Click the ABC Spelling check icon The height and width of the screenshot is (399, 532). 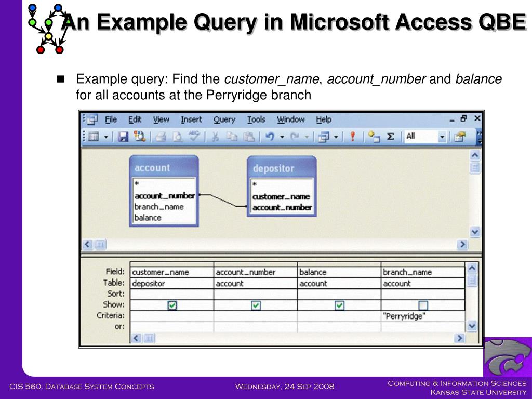(x=194, y=137)
